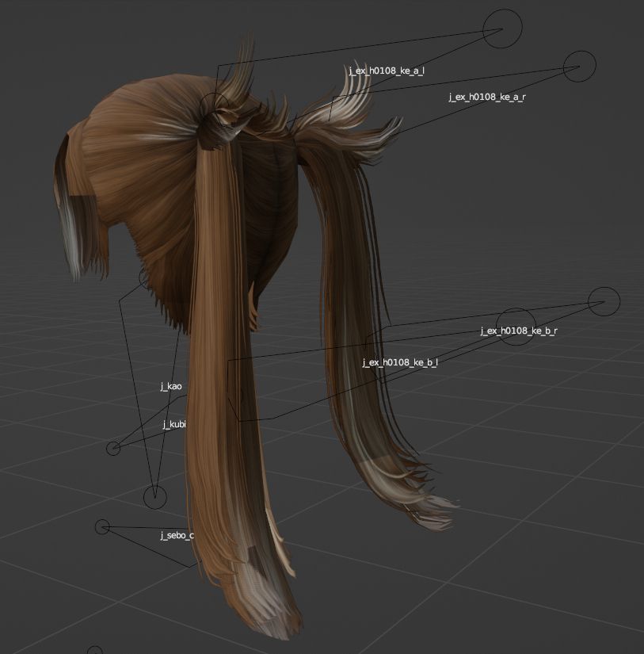Select the j_kao bone label
Screen dimensions: 644x654
click(x=171, y=386)
